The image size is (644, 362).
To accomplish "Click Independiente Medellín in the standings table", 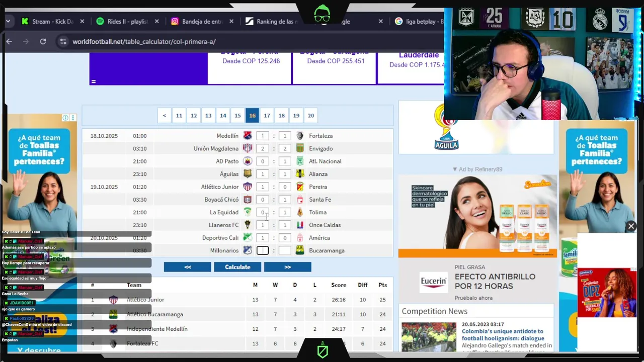I will point(157,329).
